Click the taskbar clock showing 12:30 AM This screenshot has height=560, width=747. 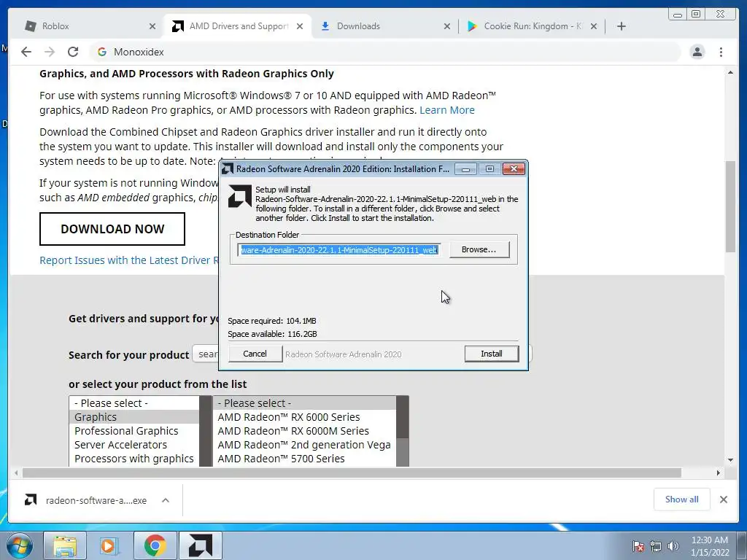(710, 546)
